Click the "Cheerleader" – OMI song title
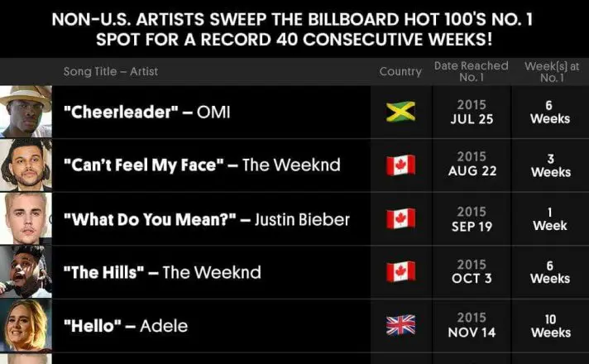Screen dimensions: 589x364 pos(146,113)
